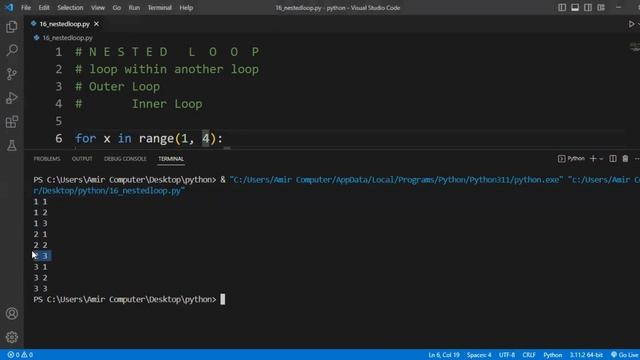Toggle Panel layout icon in title bar

[x=575, y=7]
